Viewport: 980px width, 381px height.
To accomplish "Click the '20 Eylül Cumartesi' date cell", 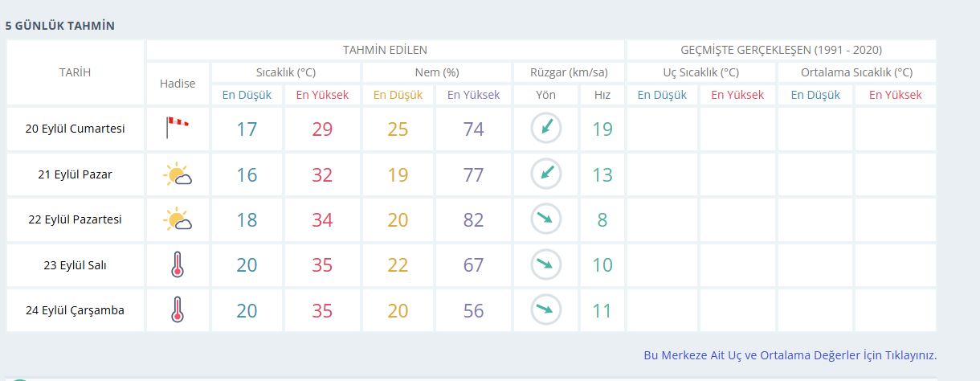I will pos(76,129).
